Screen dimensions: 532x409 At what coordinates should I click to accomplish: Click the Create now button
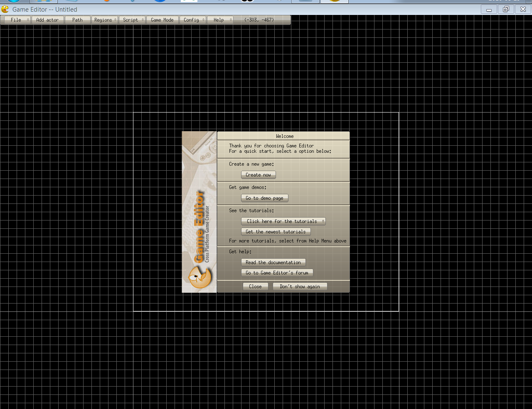[258, 175]
